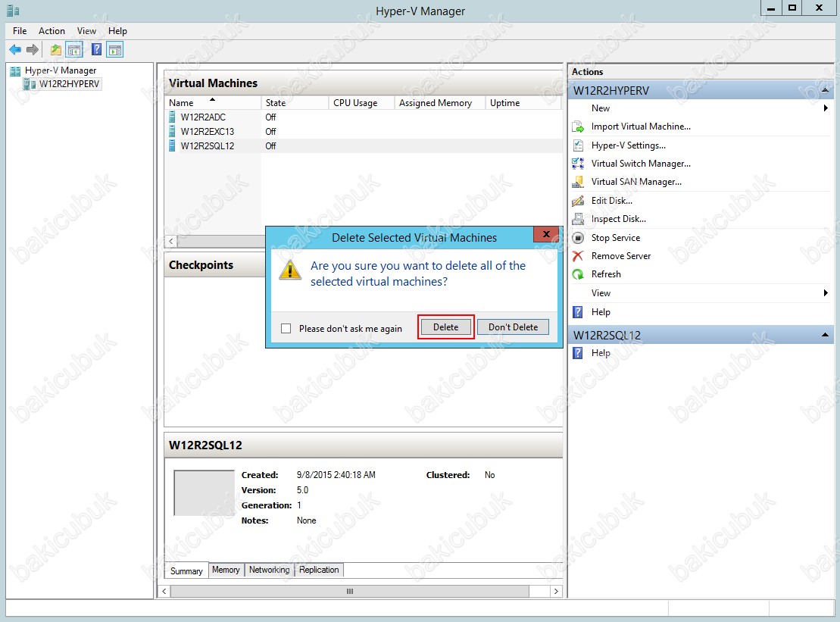The width and height of the screenshot is (840, 622).
Task: Click the Hyper-V Settings icon
Action: pos(578,145)
